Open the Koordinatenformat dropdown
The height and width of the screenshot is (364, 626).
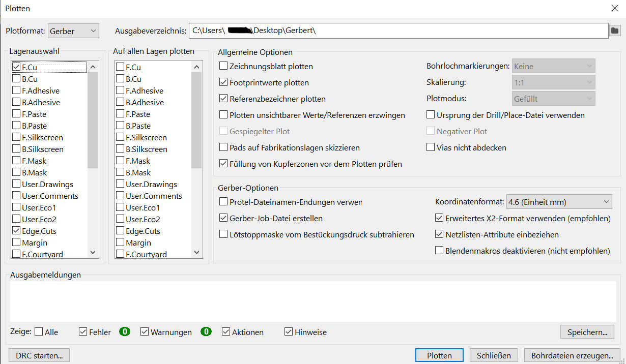pos(559,202)
